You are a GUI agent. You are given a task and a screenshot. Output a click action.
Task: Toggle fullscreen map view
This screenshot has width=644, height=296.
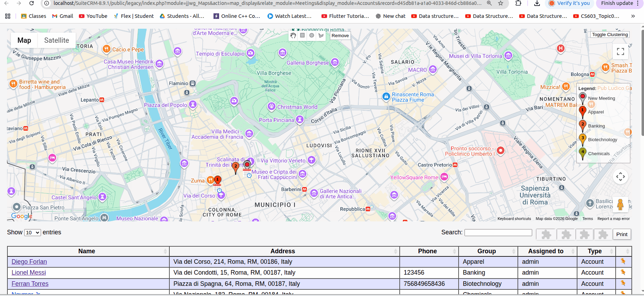[x=620, y=51]
